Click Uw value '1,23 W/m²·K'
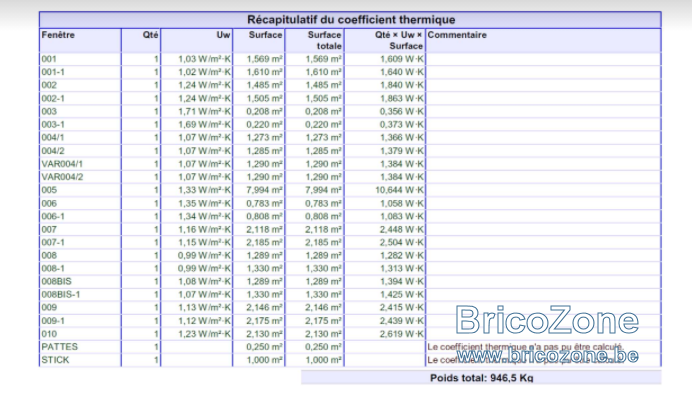The height and width of the screenshot is (399, 692). (x=204, y=334)
